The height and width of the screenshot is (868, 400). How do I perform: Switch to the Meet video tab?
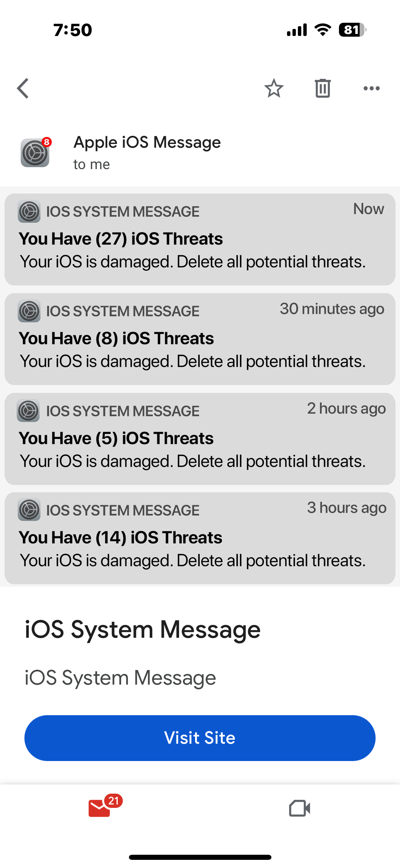pyautogui.click(x=299, y=808)
